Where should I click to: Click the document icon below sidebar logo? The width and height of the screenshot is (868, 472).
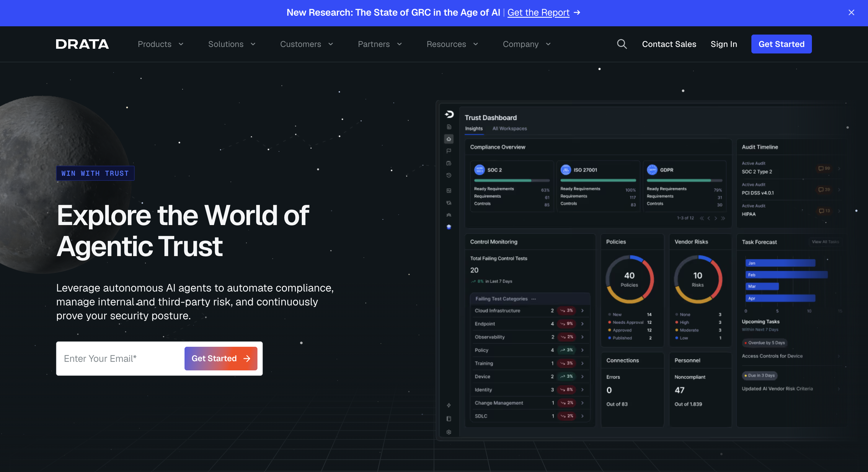(449, 127)
